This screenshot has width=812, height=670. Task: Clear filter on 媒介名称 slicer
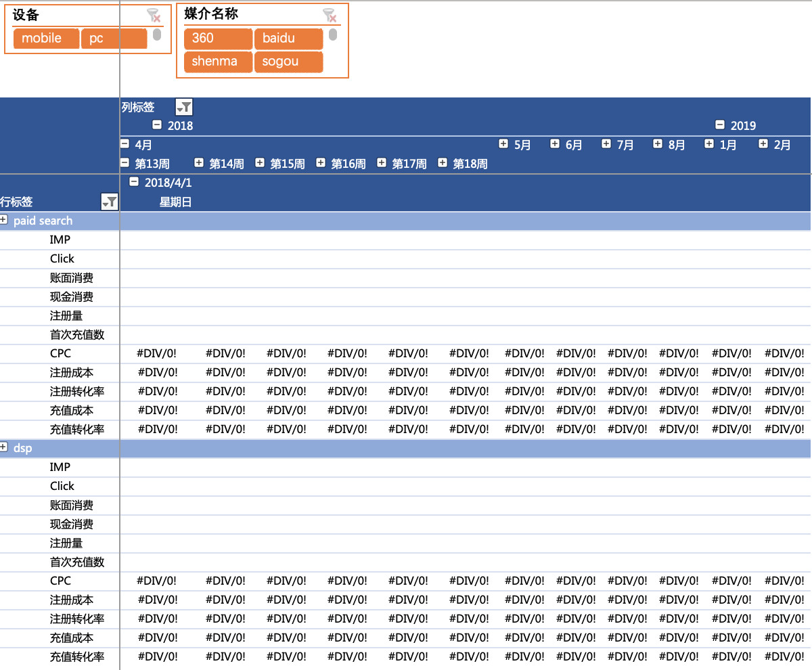pyautogui.click(x=330, y=15)
